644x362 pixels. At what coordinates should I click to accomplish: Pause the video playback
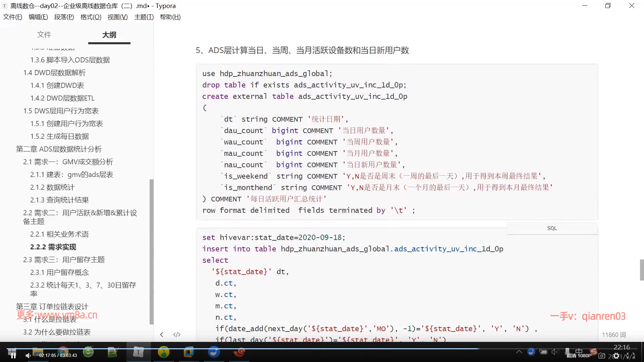click(13, 355)
